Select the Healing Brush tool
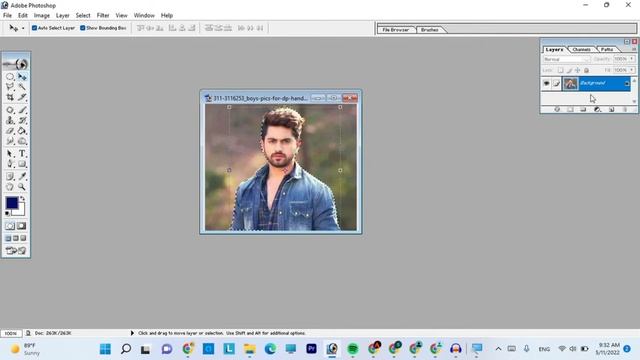This screenshot has height=360, width=640. (x=10, y=110)
